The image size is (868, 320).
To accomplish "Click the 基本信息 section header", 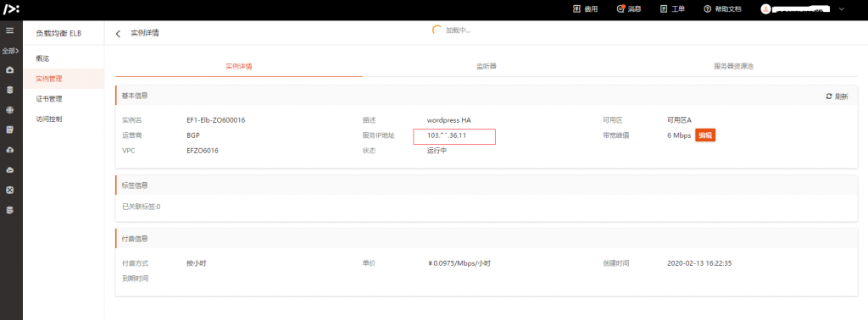I will (135, 96).
